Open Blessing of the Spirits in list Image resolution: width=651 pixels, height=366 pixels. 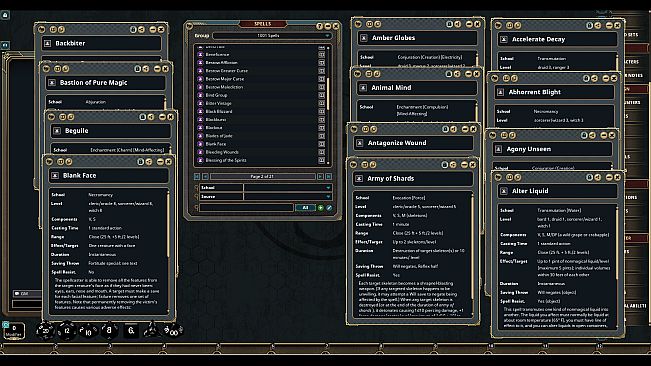[226, 160]
